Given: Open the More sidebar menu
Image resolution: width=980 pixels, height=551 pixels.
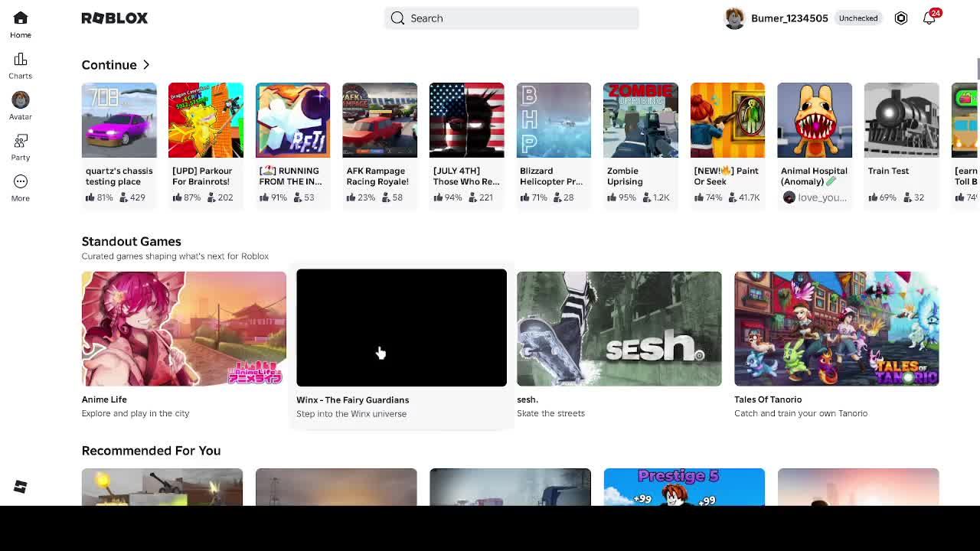Looking at the screenshot, I should coord(21,181).
